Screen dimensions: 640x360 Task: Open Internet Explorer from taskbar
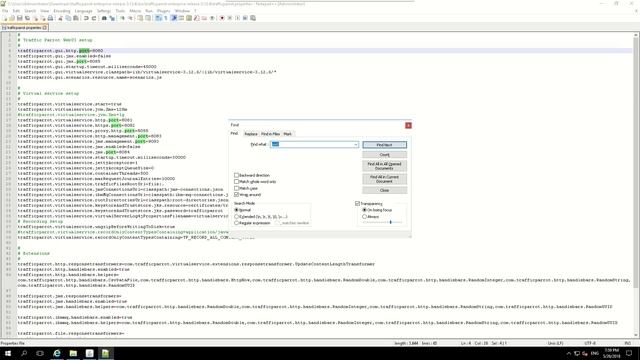57,353
